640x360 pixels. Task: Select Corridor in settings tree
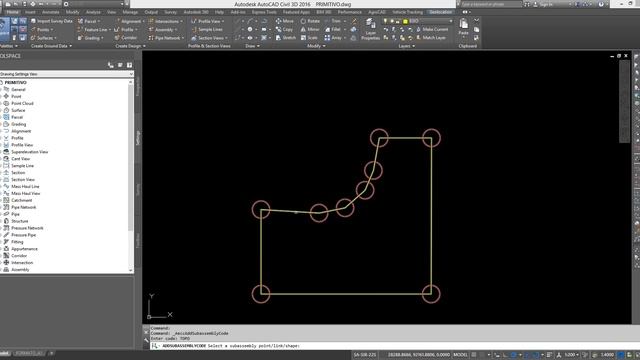[19, 256]
